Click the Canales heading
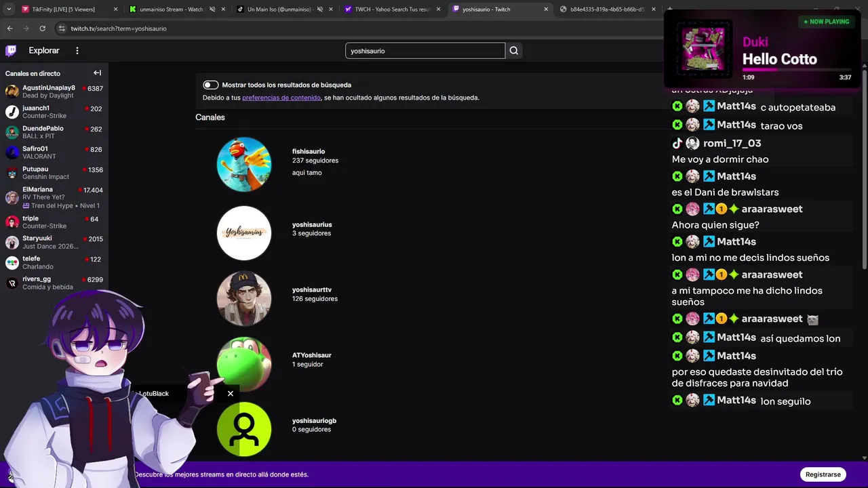The image size is (868, 488). (x=210, y=117)
